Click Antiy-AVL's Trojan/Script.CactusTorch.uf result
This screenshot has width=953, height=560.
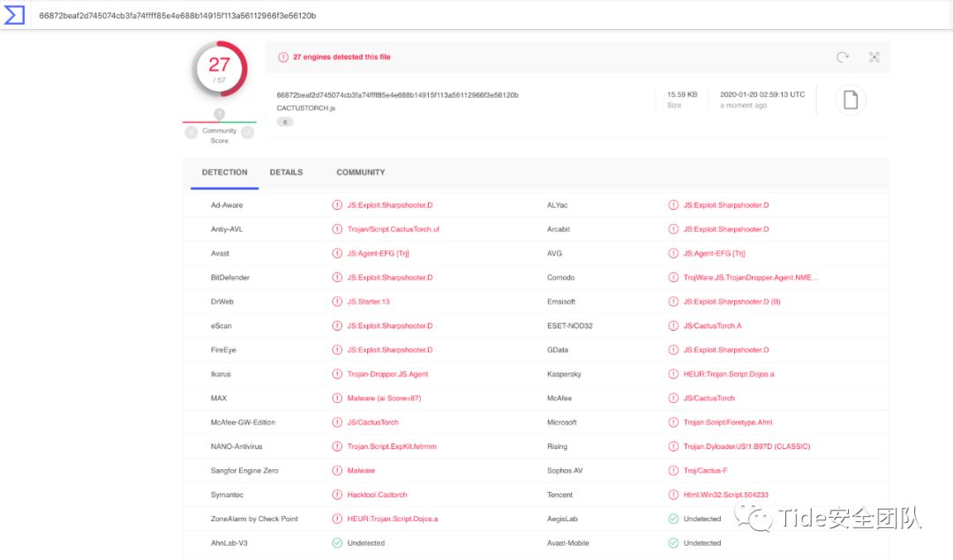click(x=393, y=229)
